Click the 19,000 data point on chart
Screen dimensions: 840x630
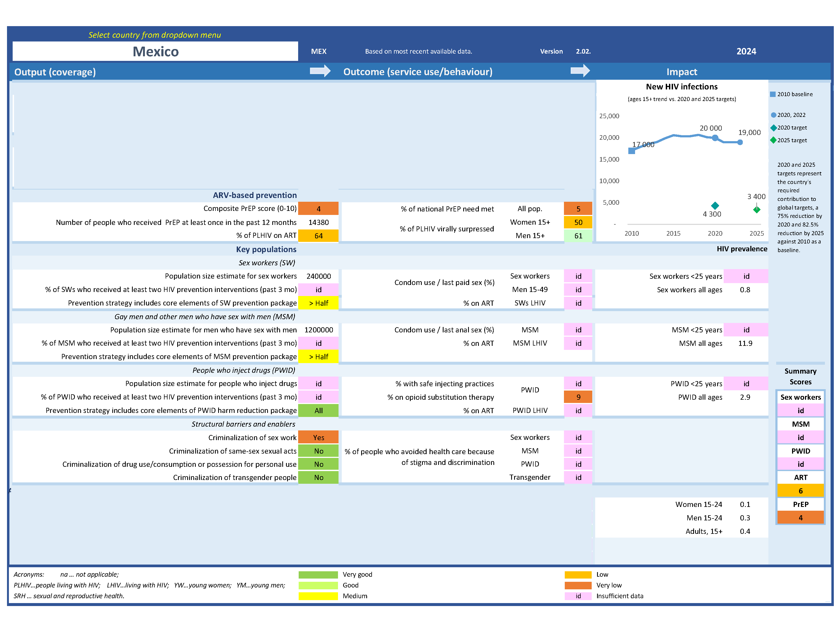[740, 142]
